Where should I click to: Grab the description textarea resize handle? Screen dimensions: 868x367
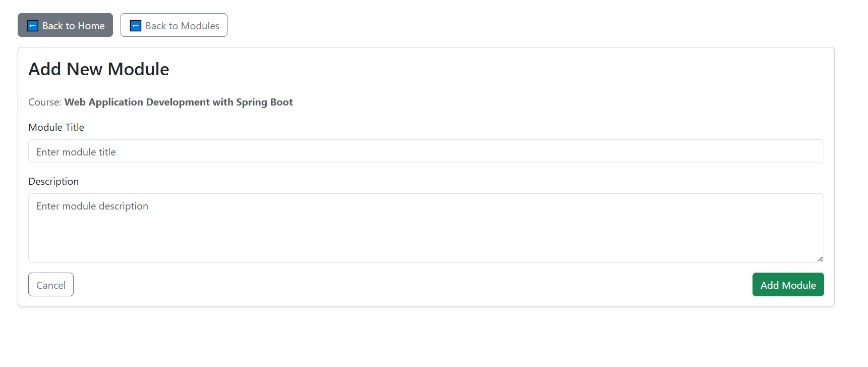pyautogui.click(x=820, y=259)
